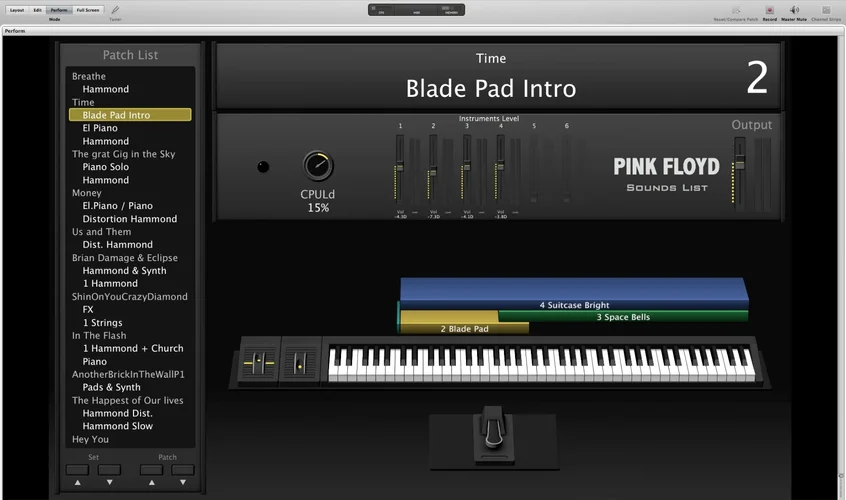The width and height of the screenshot is (846, 500).
Task: Select the Piano Solo patch
Action: pos(106,167)
